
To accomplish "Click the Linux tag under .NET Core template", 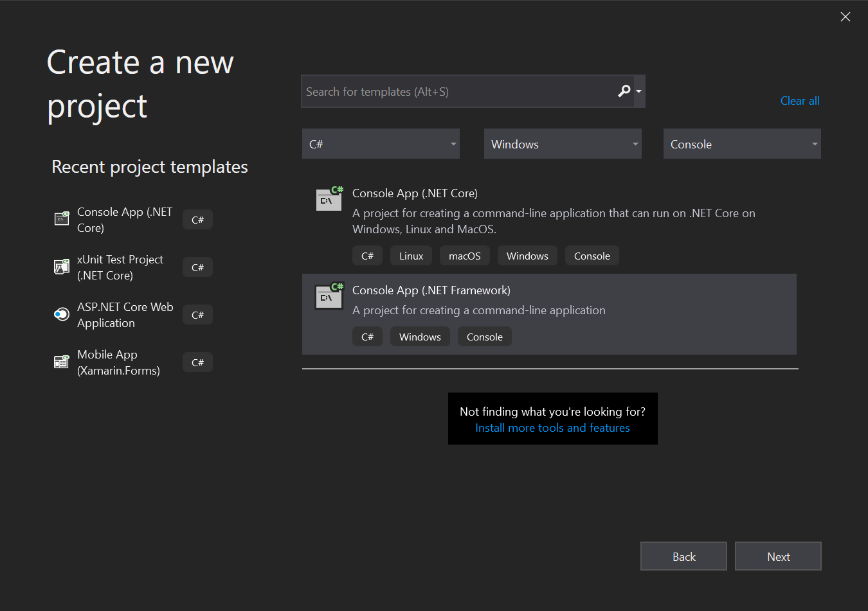I will pyautogui.click(x=411, y=256).
